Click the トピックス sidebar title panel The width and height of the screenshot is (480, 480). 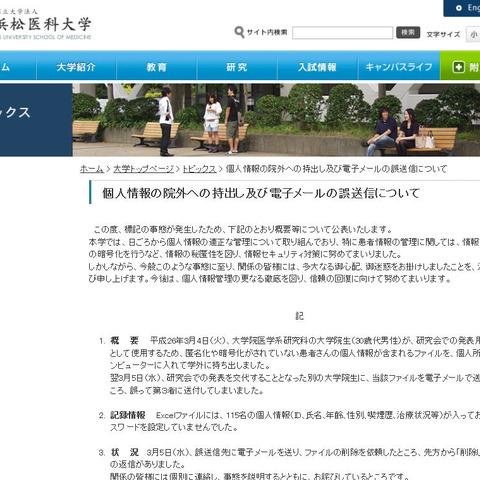click(x=36, y=120)
